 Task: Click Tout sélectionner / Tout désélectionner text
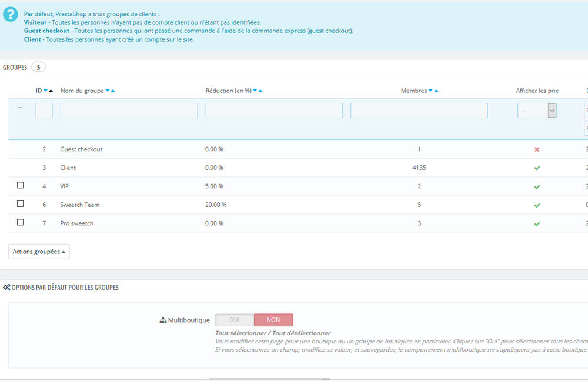[273, 333]
